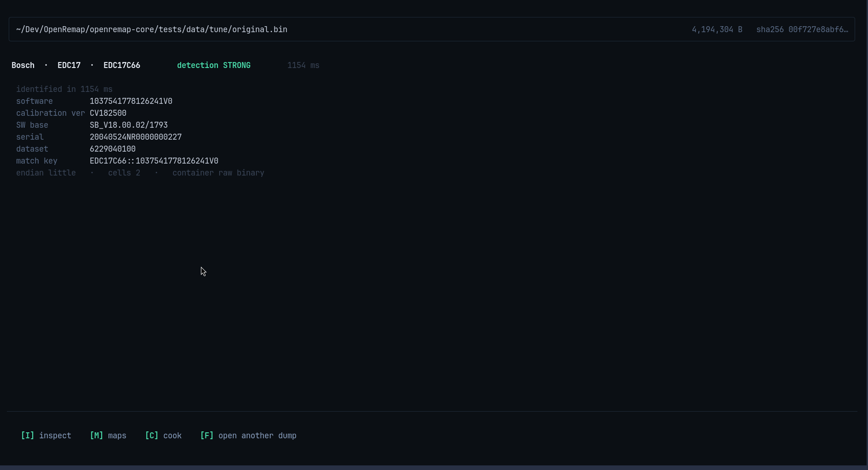Screen dimensions: 868x470
Task: Select serial value 20040524NR0000000227
Action: (136, 137)
